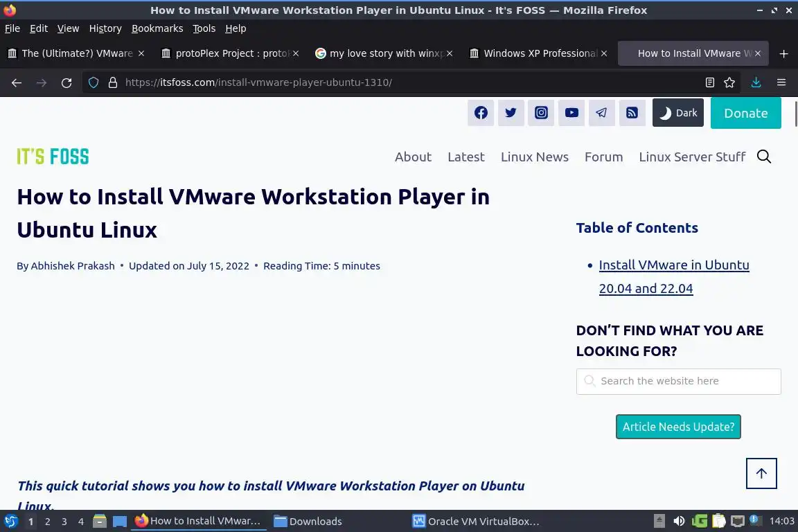The image size is (798, 532).
Task: Switch to Oracle VM VirtualBox taskbar window
Action: [476, 522]
